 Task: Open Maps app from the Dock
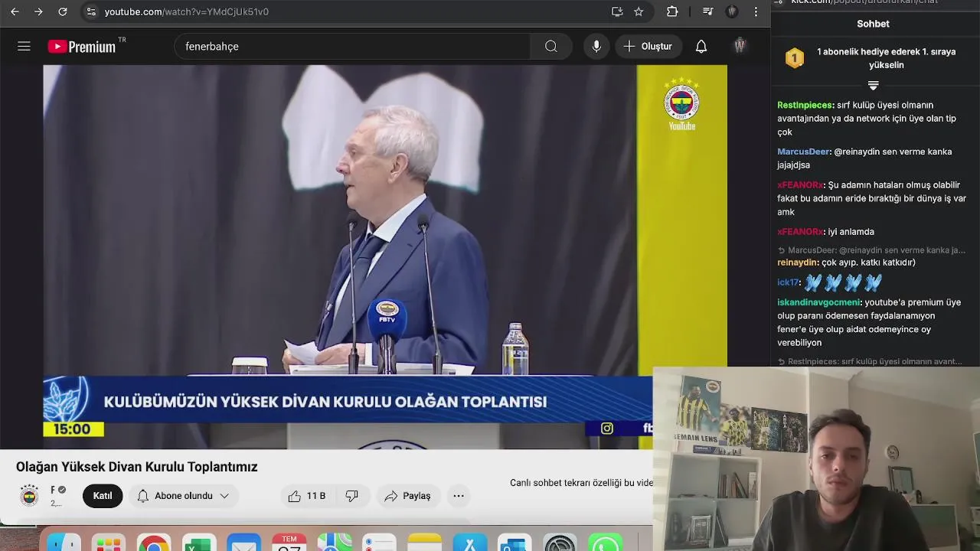(x=335, y=543)
